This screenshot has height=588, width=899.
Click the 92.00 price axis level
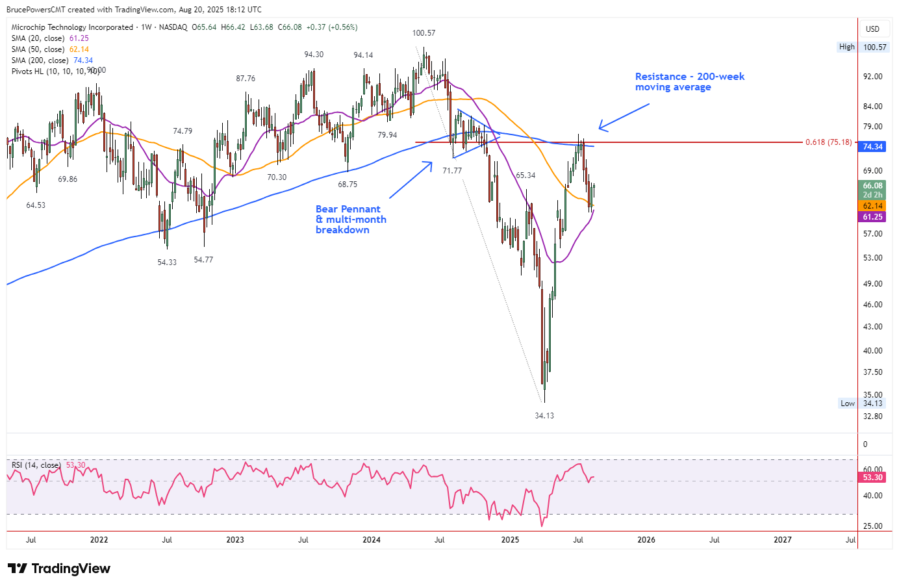[872, 77]
